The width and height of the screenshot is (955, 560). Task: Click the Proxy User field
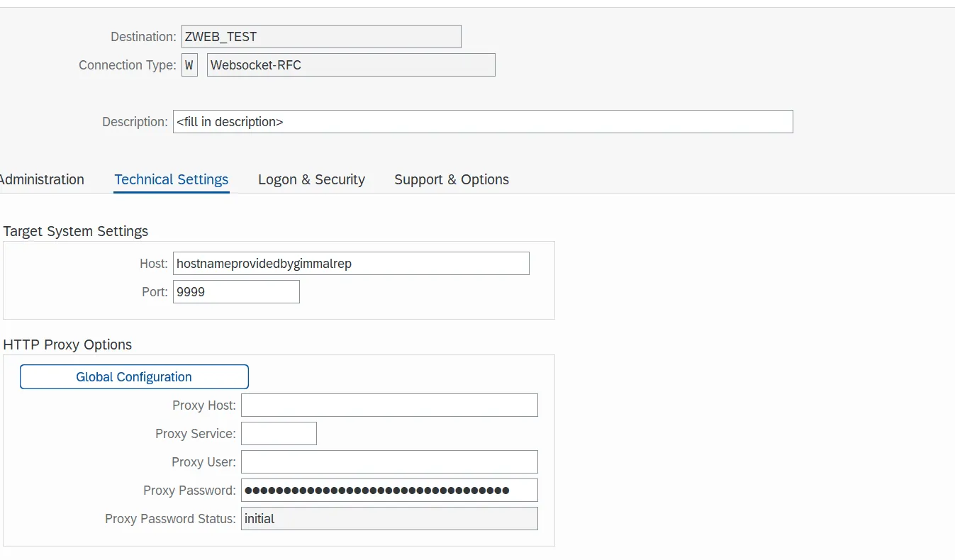click(389, 461)
